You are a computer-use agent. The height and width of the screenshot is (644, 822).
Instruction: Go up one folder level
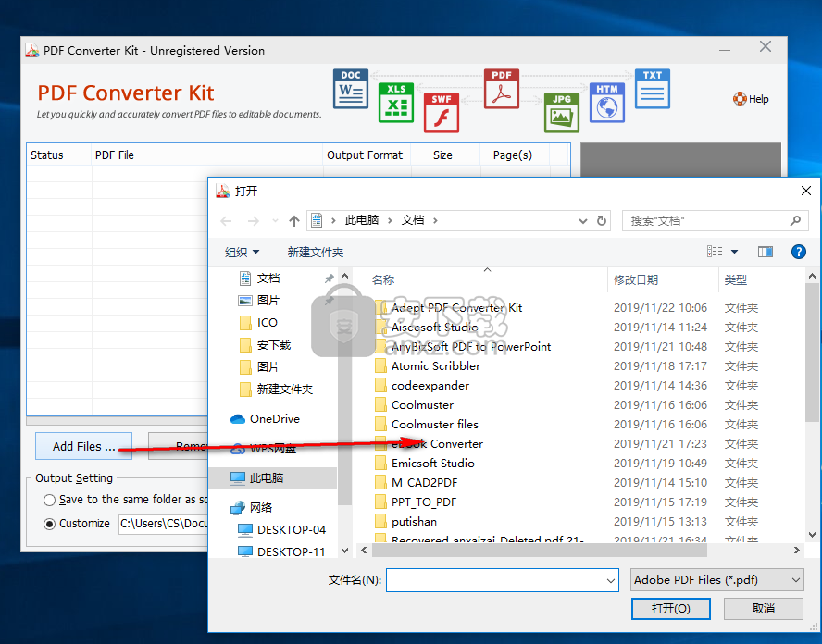click(x=294, y=221)
